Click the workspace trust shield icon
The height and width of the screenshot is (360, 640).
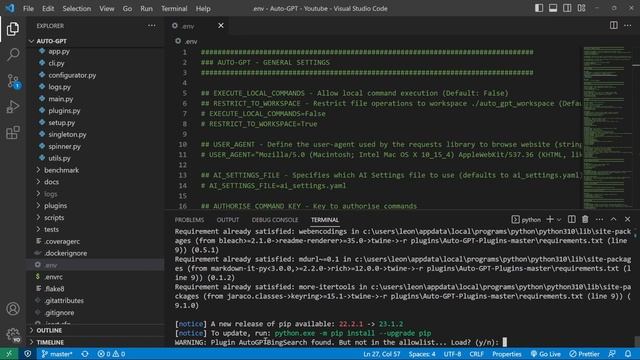point(27,354)
